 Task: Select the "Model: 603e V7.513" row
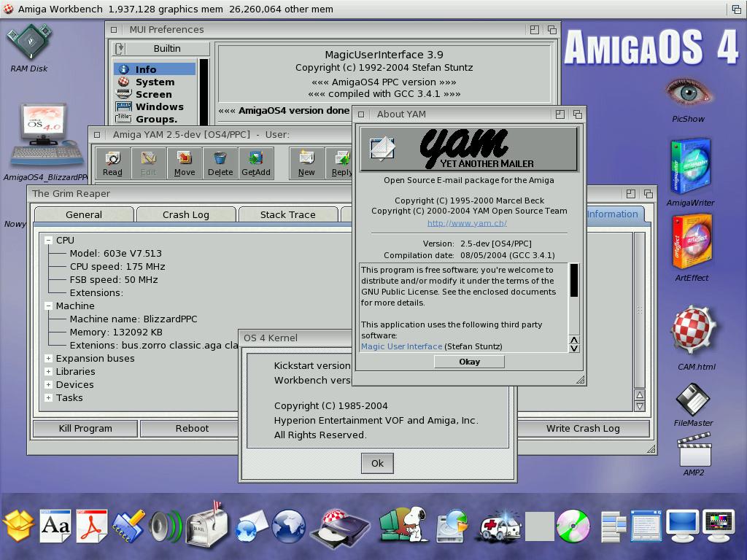(116, 253)
